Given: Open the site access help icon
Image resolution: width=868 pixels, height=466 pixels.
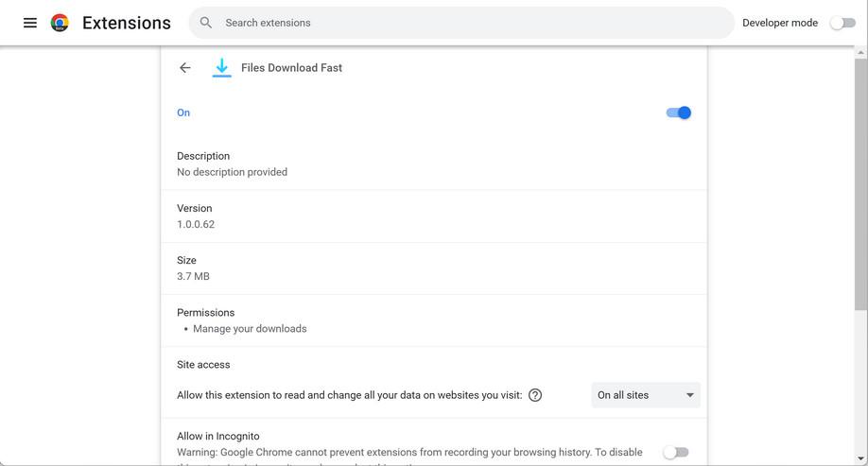Looking at the screenshot, I should click(535, 395).
